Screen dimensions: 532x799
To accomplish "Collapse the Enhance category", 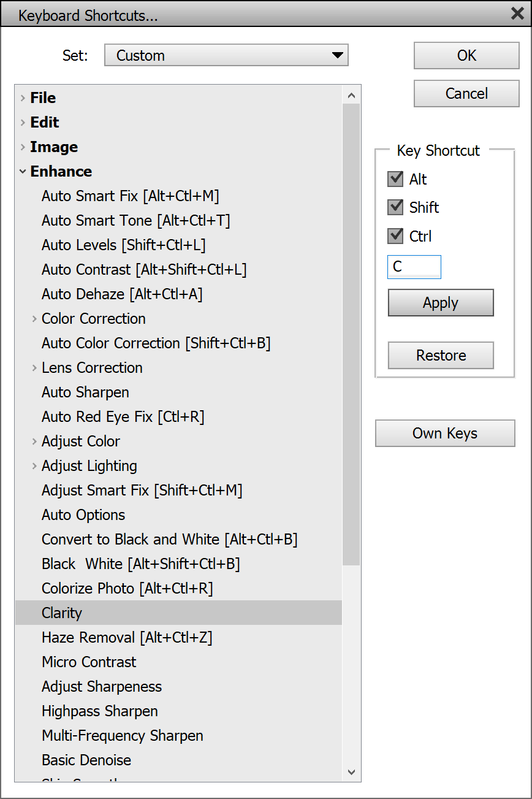I will click(x=23, y=172).
